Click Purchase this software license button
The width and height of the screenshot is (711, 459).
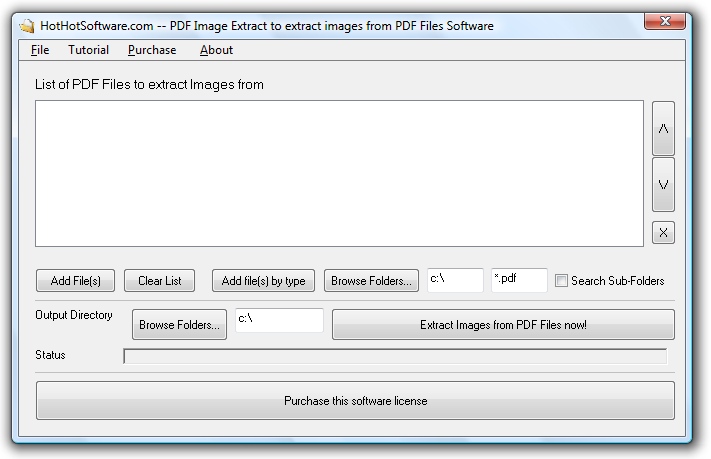356,401
